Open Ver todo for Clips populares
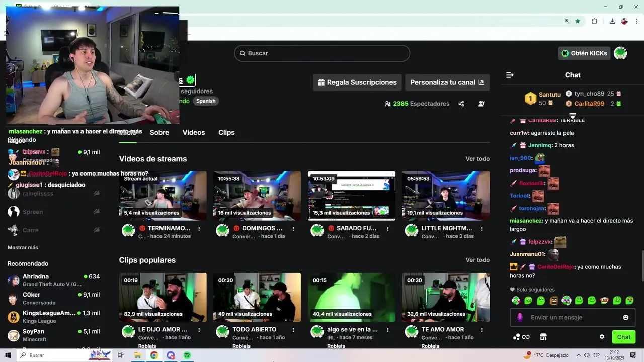Viewport: 644px width, 362px height. tap(477, 260)
